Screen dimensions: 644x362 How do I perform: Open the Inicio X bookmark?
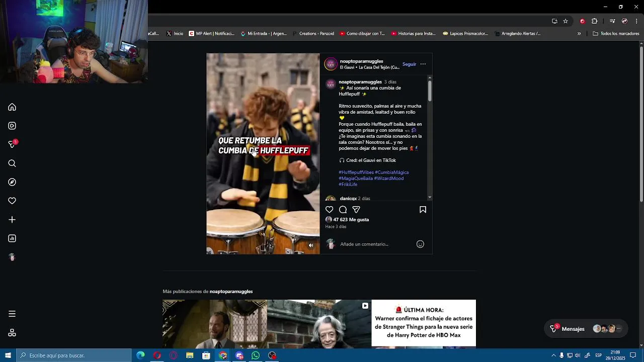(x=175, y=34)
